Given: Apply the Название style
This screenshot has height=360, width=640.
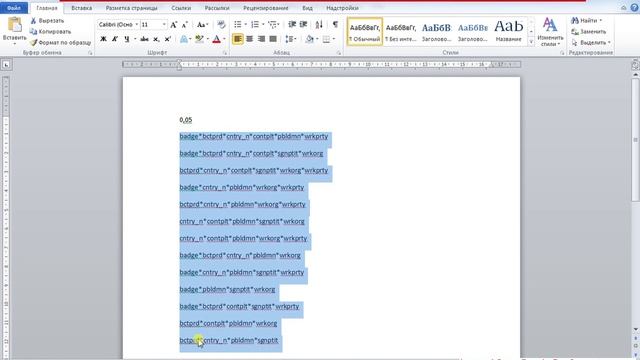Looking at the screenshot, I should [x=509, y=31].
